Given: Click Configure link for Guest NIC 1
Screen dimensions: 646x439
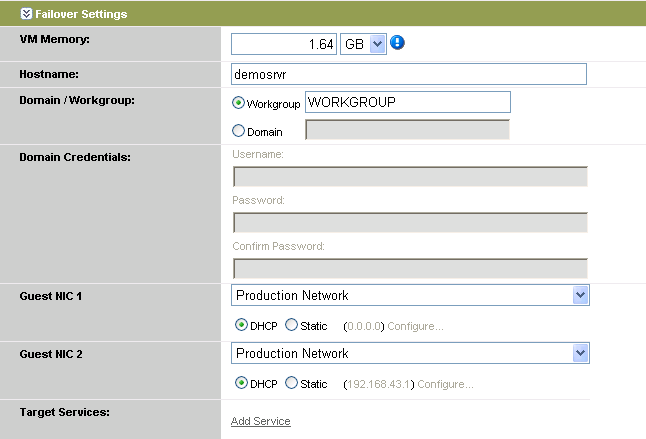Looking at the screenshot, I should [x=415, y=326].
